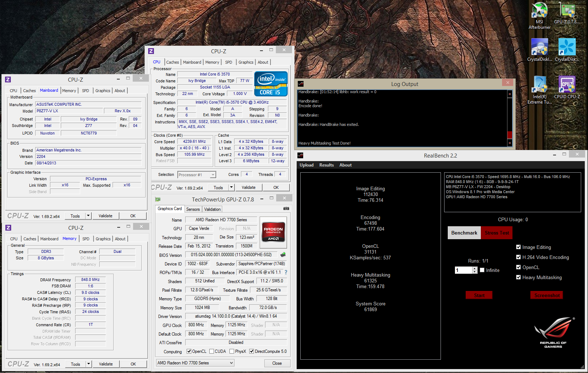Uncheck Heavy Multitasking test
Image resolution: width=588 pixels, height=373 pixels.
[x=518, y=277]
